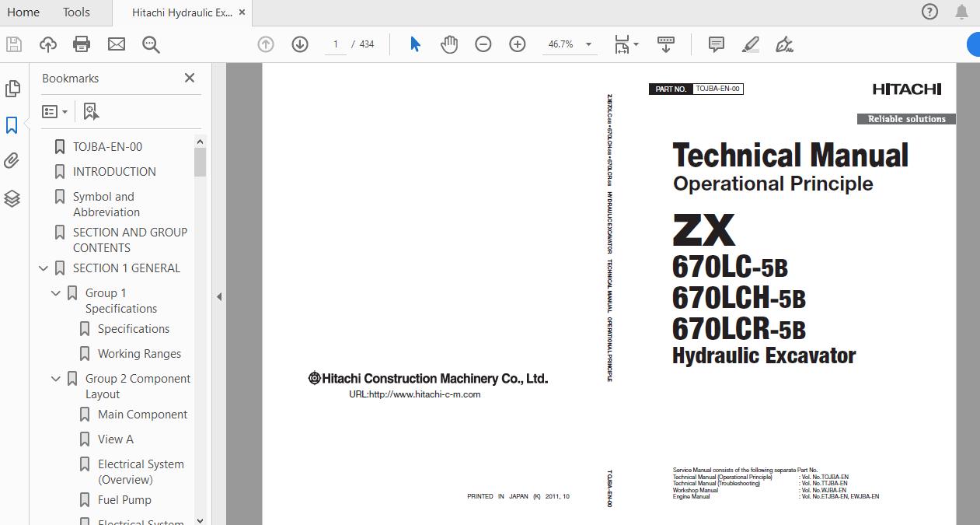Collapse SECTION 1 GENERAL bookmark
The width and height of the screenshot is (980, 525).
44,268
